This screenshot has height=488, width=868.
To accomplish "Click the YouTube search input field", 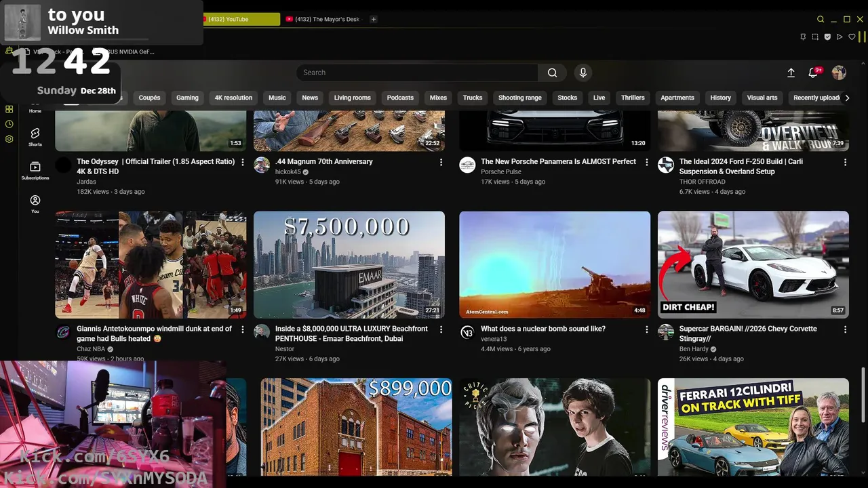I will (x=417, y=73).
